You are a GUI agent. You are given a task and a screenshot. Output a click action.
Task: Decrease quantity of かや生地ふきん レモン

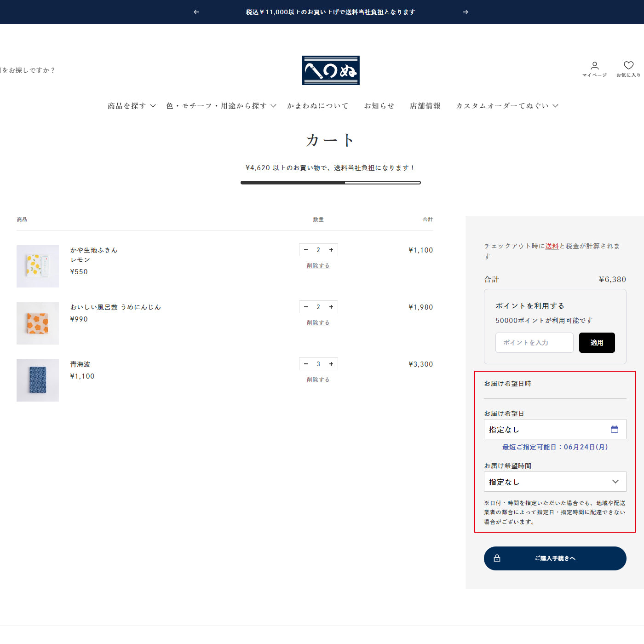pos(306,250)
